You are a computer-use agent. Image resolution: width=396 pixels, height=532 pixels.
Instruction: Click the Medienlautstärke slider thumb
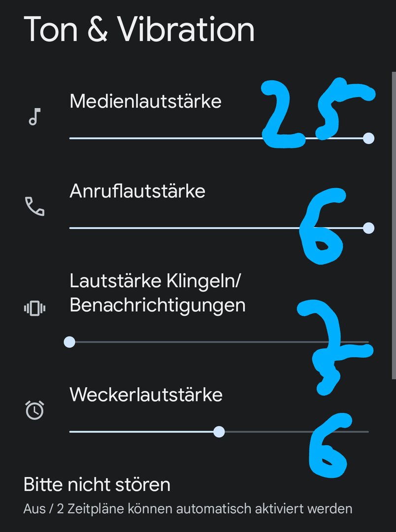tap(368, 138)
